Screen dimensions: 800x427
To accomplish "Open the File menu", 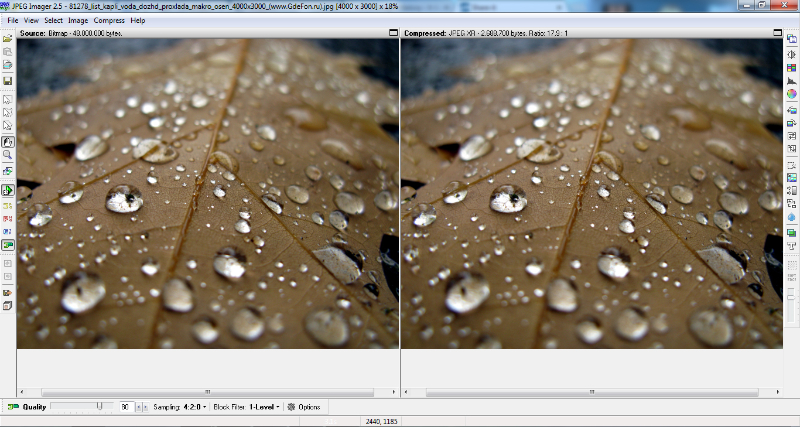I will tap(13, 20).
